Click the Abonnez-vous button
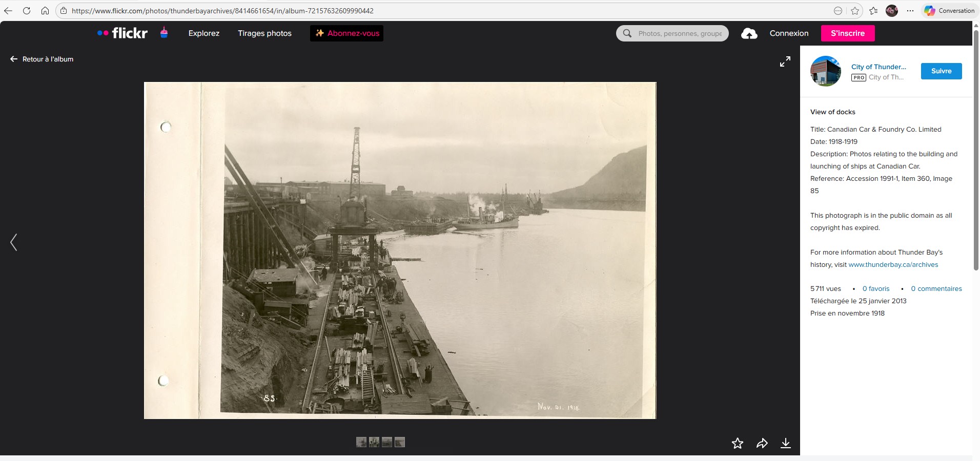 coord(346,33)
